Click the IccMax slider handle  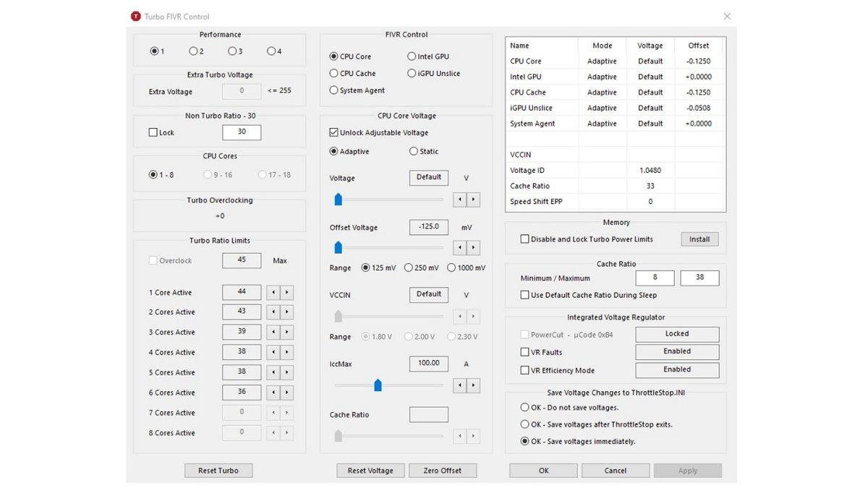378,385
